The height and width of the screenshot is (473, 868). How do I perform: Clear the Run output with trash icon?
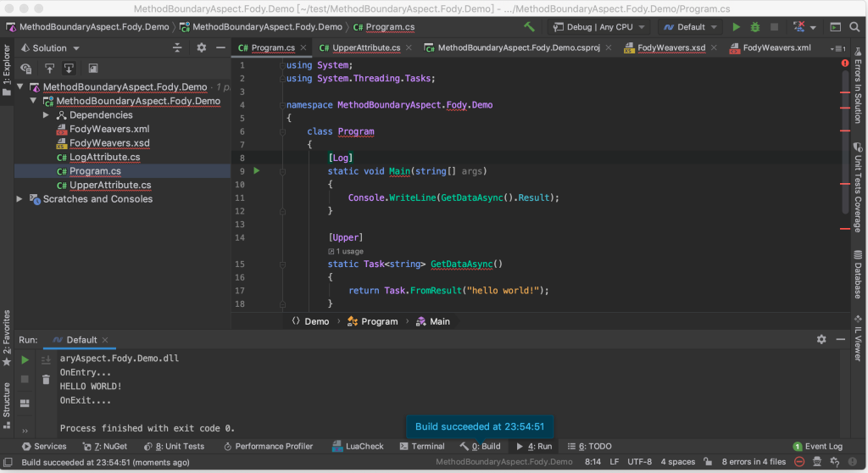[x=46, y=380]
